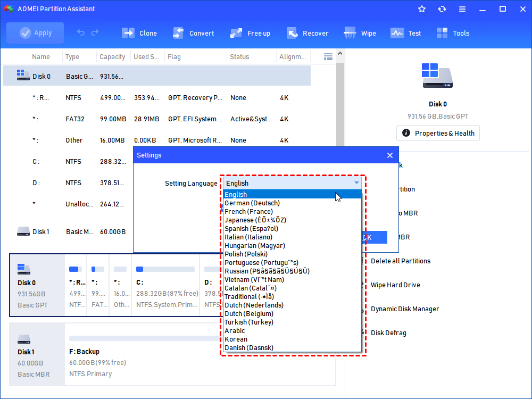Click the refresh/sync icon in title bar

(x=442, y=9)
